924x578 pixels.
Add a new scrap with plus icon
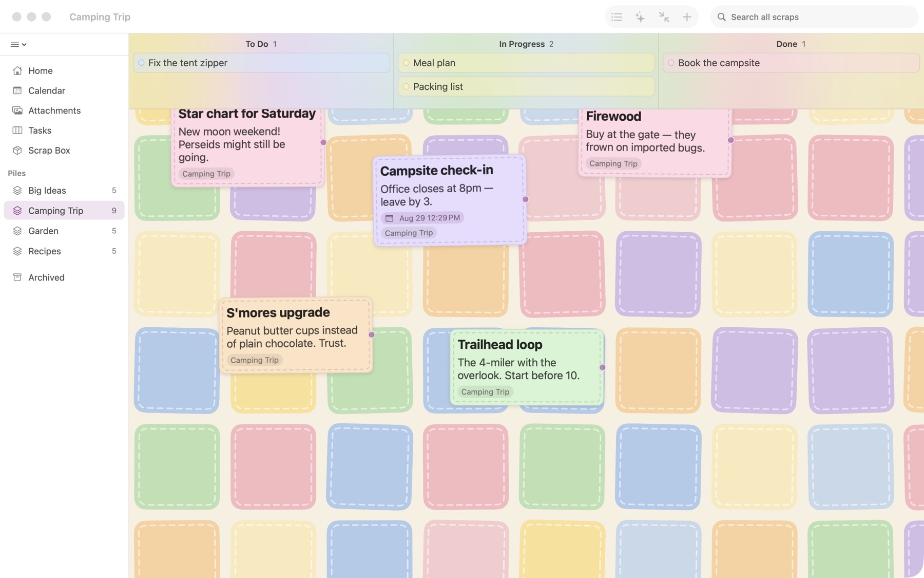click(687, 17)
